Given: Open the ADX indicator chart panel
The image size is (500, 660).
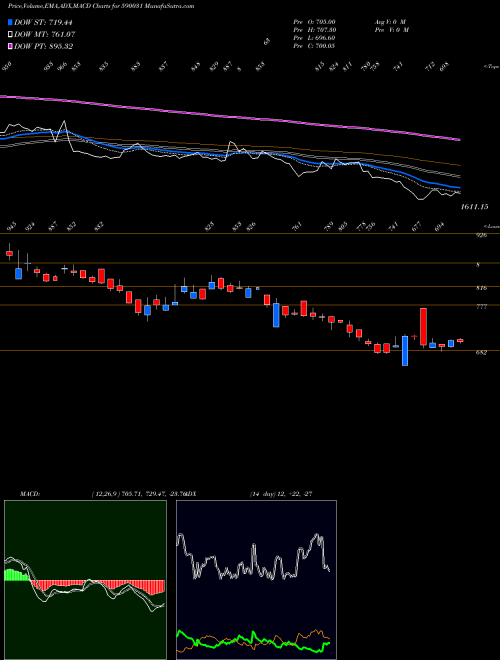Looking at the screenshot, I should tap(256, 580).
